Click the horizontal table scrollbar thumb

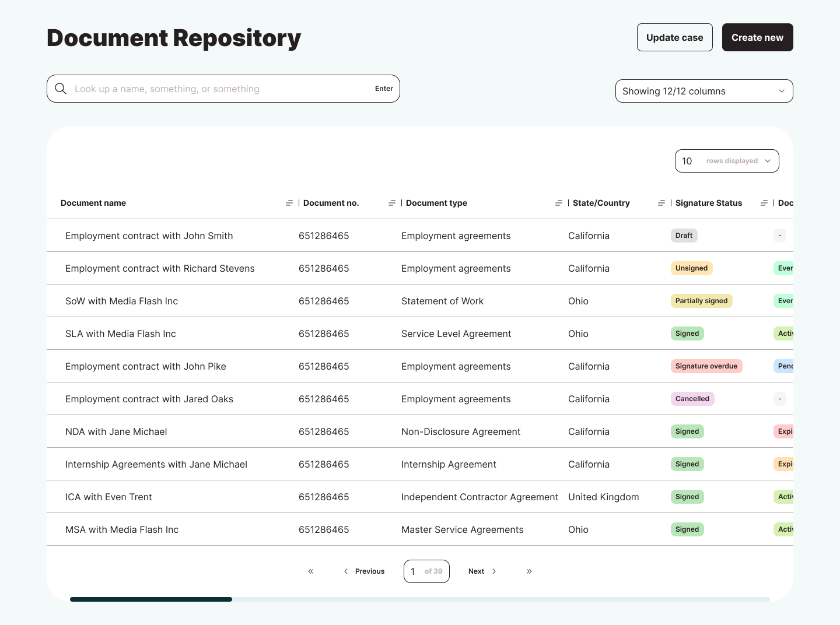[151, 599]
